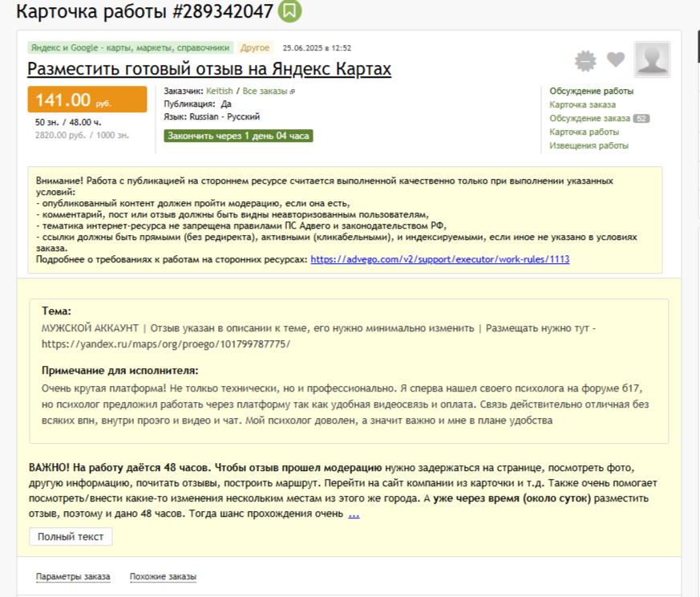Switch to 'Похожие заказы' tab
700x597 pixels.
coord(163,576)
